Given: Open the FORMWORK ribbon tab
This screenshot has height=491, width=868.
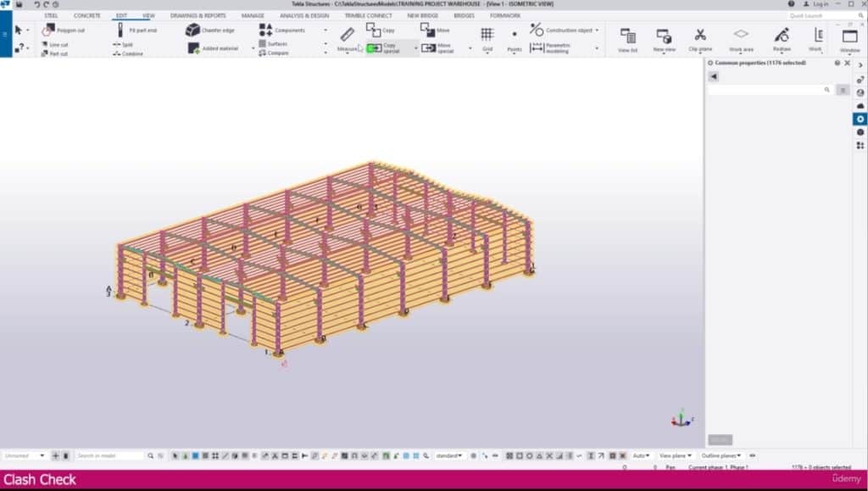Looking at the screenshot, I should pos(505,15).
